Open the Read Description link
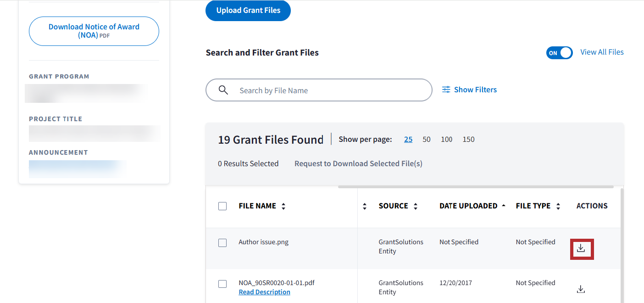644x303 pixels. tap(264, 292)
